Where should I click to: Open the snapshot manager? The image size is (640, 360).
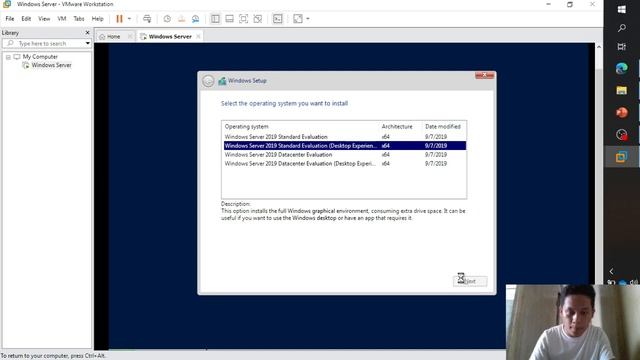(x=196, y=19)
